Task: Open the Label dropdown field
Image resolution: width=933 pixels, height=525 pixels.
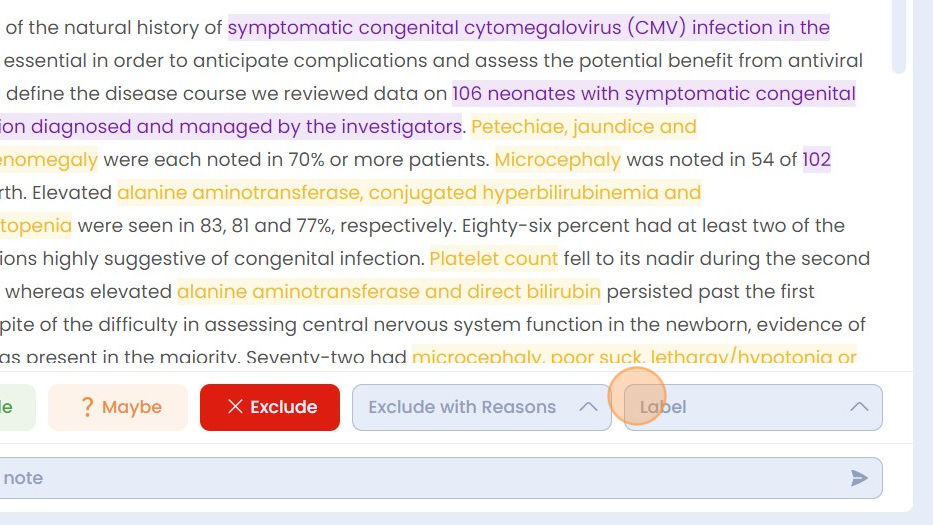Action: tap(753, 407)
